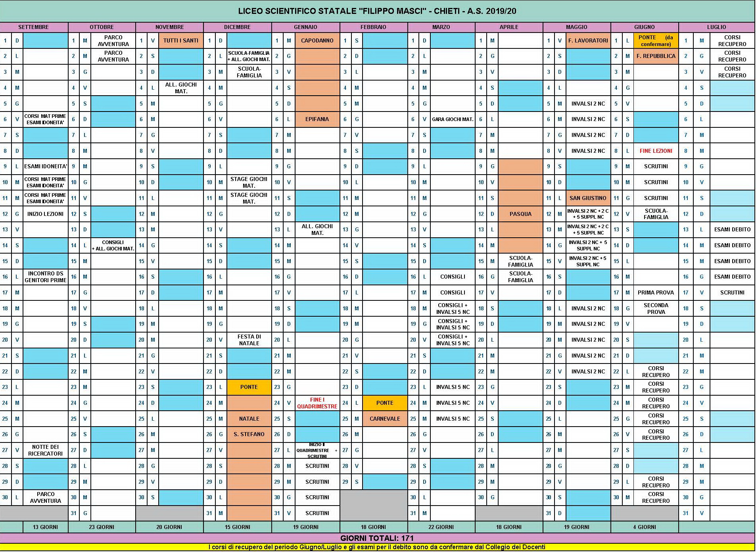Click the title LICEO SCIENTIFICO STATALE header
The height and width of the screenshot is (552, 756).
pyautogui.click(x=377, y=11)
